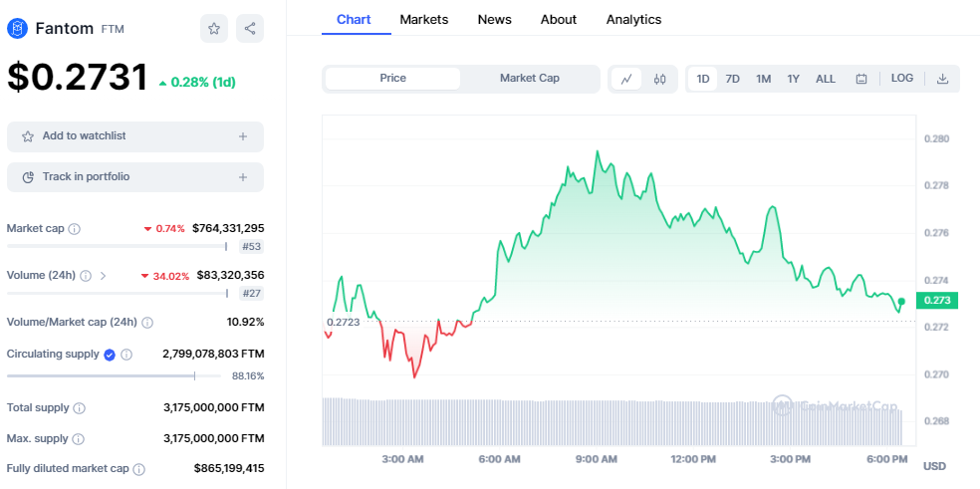Image resolution: width=980 pixels, height=489 pixels.
Task: Switch to candlestick chart view
Action: tap(659, 79)
